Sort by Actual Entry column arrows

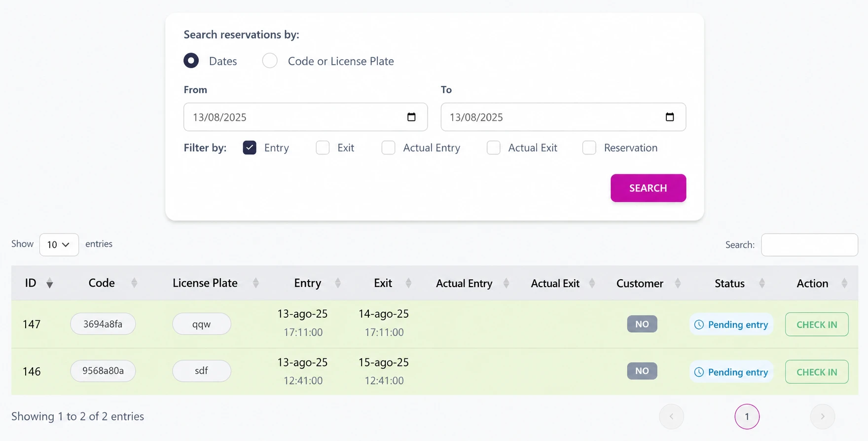(x=506, y=283)
